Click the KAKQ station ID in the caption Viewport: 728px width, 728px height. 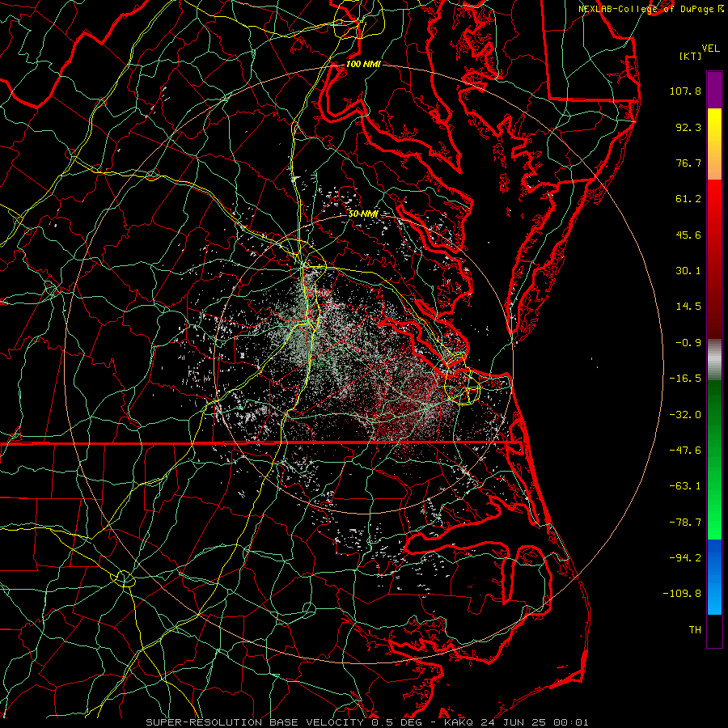point(459,722)
